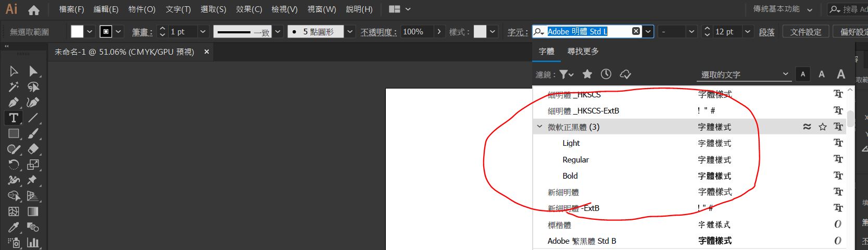Open the variable width profile dropdown
Screen dimensions: 868x250
pos(279,31)
